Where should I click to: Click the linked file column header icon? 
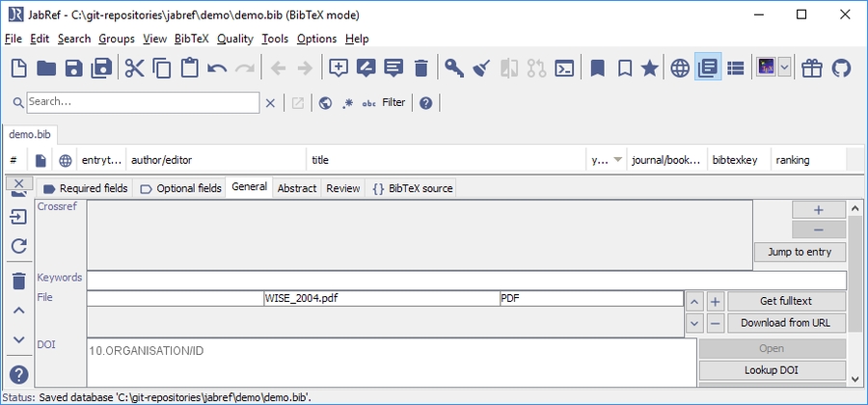coord(41,160)
